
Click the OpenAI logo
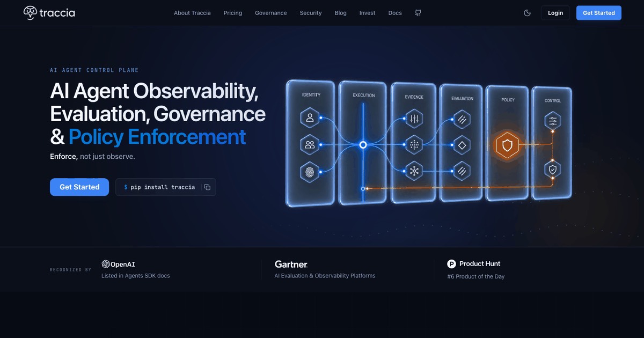click(119, 264)
